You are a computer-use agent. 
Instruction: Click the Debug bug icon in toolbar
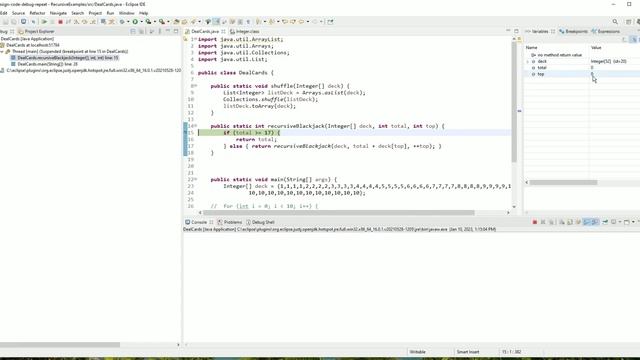coord(122,22)
